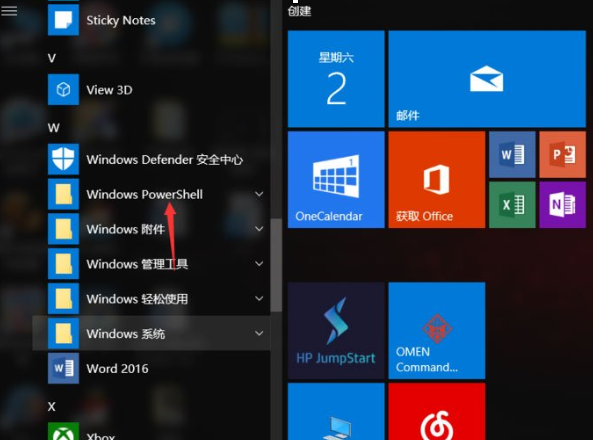Image resolution: width=593 pixels, height=440 pixels.
Task: Click the Sticky Notes app icon
Action: point(63,20)
